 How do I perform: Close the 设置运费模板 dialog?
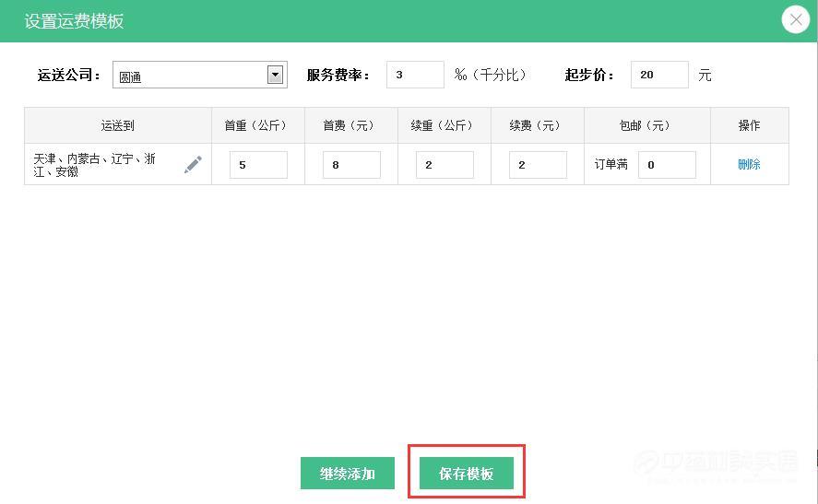click(796, 19)
